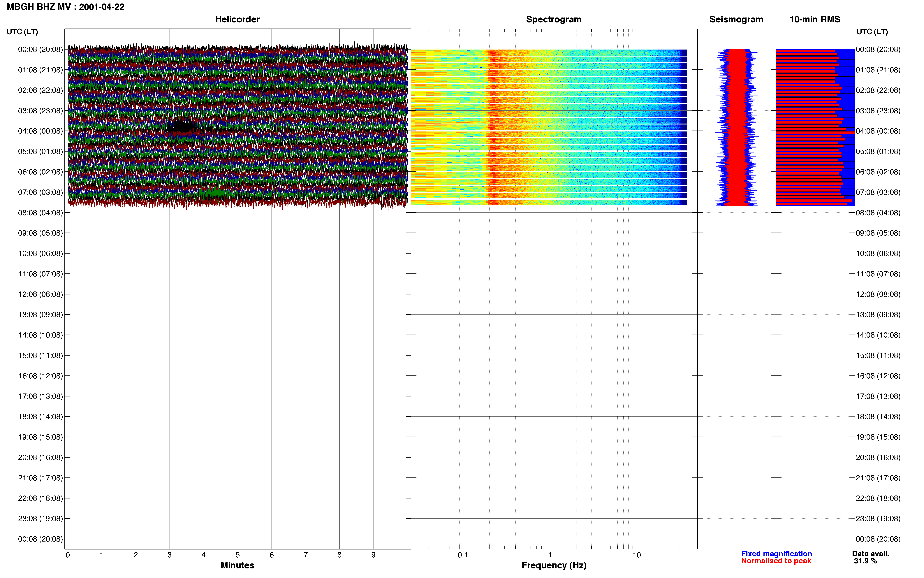This screenshot has height=578, width=924.
Task: Click the 20:08 (16:08) label on the left axis
Action: click(x=41, y=458)
